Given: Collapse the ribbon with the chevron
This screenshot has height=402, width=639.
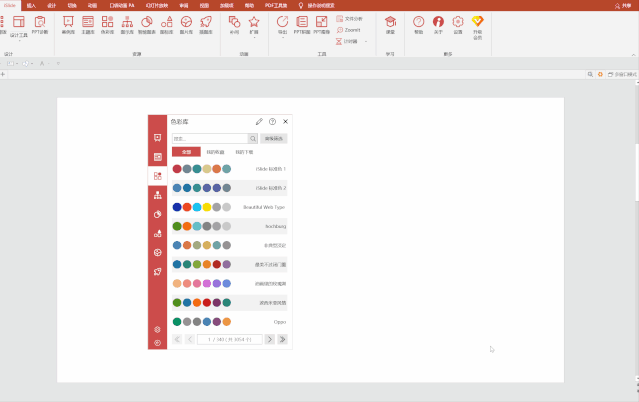Looking at the screenshot, I should click(633, 55).
